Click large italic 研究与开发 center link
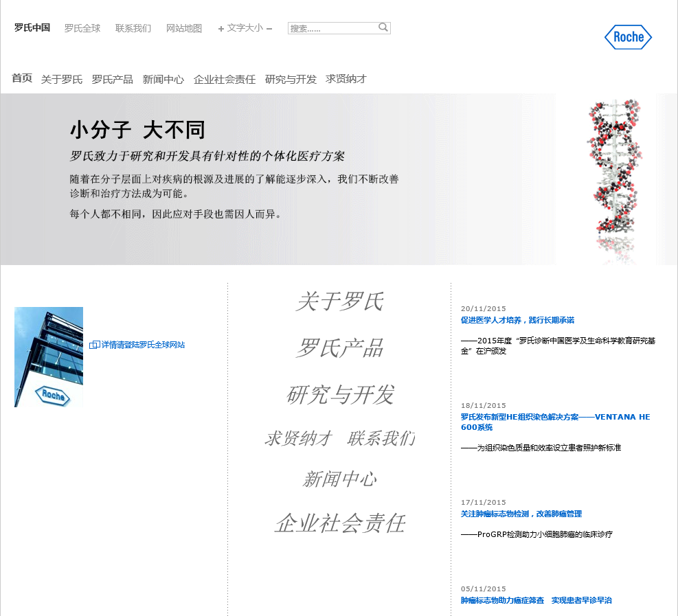Screen dimensions: 678x616 (340, 395)
